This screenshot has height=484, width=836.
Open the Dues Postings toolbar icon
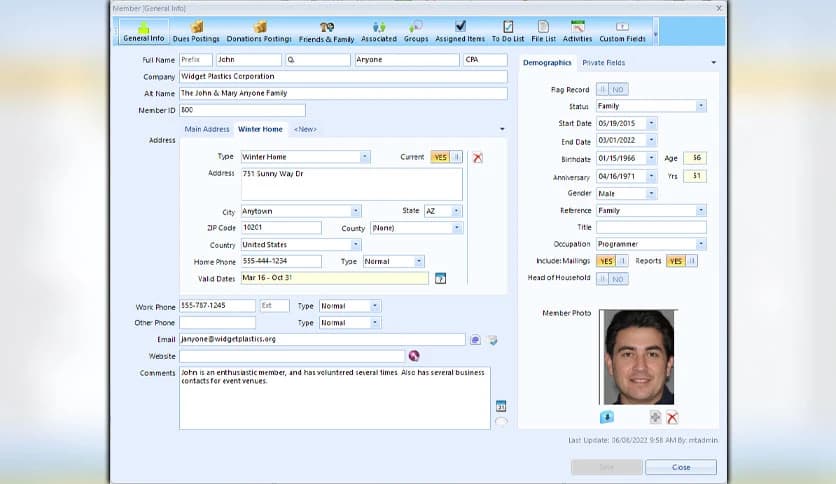tap(198, 31)
